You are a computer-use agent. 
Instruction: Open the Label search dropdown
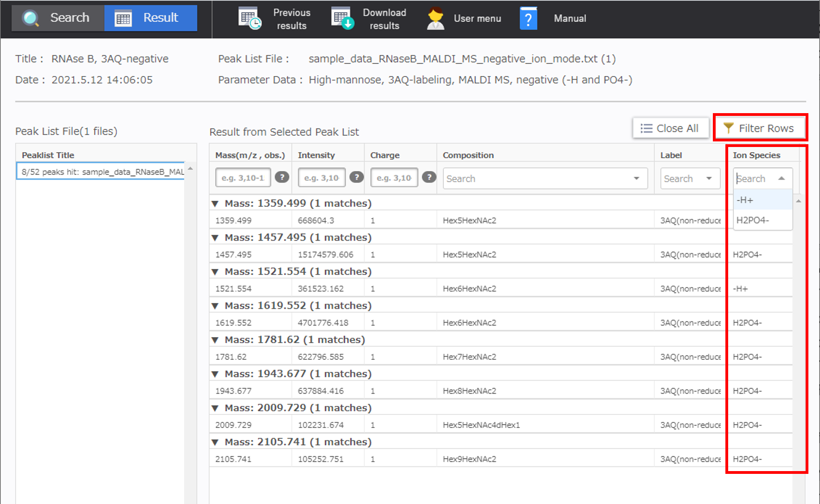click(709, 179)
